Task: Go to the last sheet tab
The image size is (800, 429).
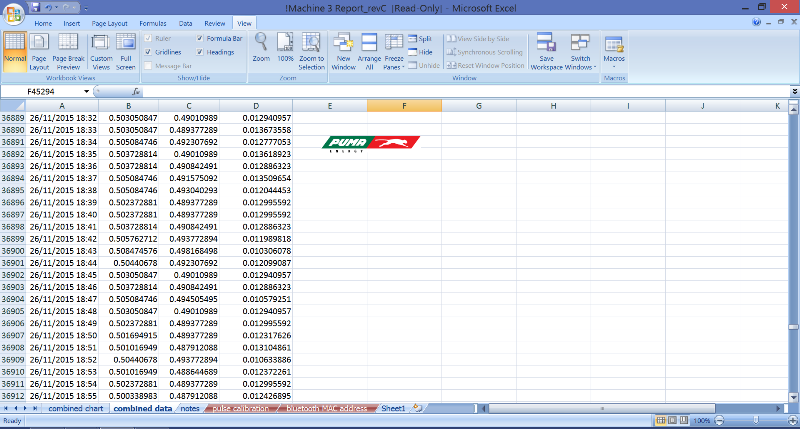Action: coord(35,409)
